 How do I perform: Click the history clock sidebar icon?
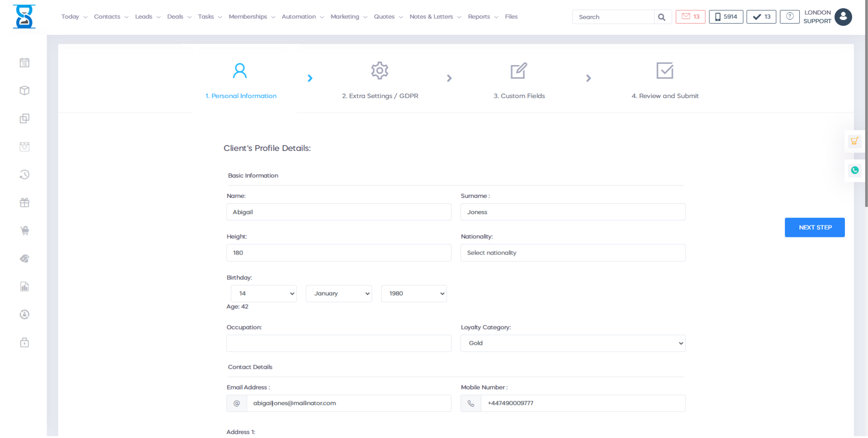(24, 174)
